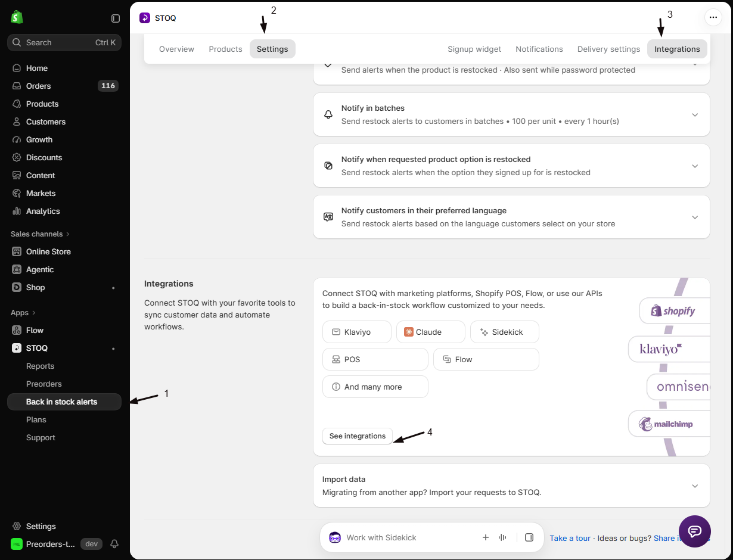This screenshot has width=733, height=560.
Task: Click the Preorders store switcher
Action: 44,544
